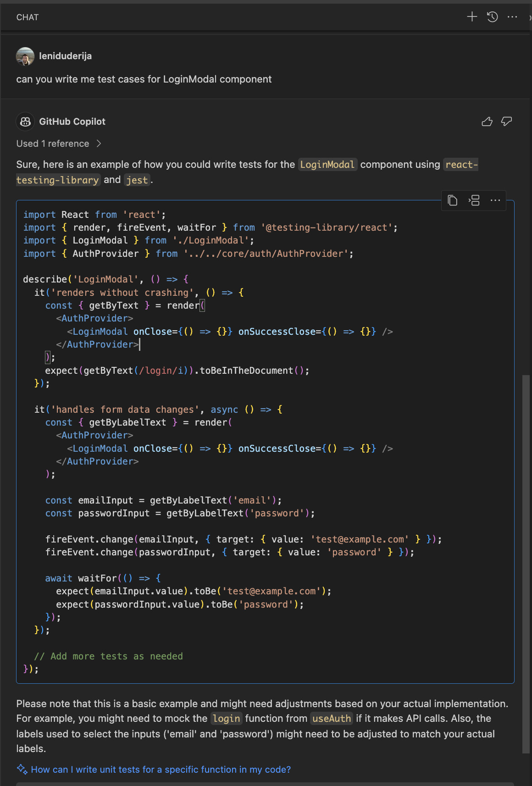Click the useAuth inline code in note

point(332,719)
